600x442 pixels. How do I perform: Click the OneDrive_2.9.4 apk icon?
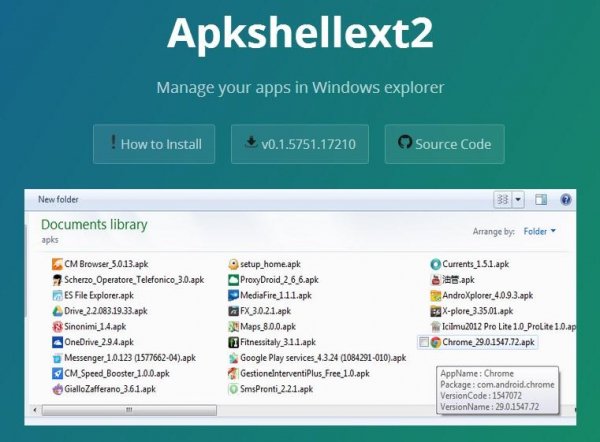point(57,342)
